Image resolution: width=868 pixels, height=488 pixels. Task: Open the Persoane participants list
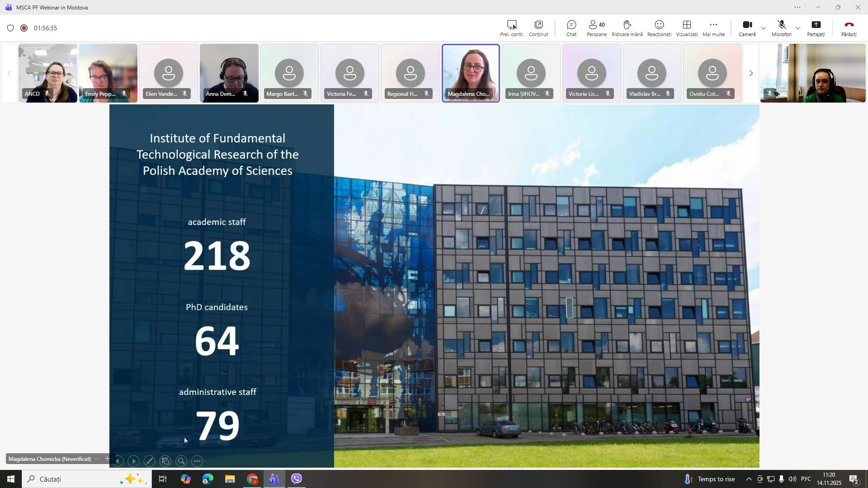[597, 28]
